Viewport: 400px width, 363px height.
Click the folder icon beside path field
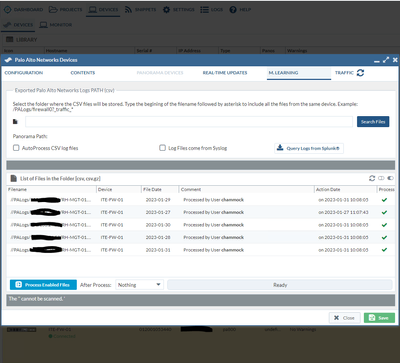coord(15,122)
